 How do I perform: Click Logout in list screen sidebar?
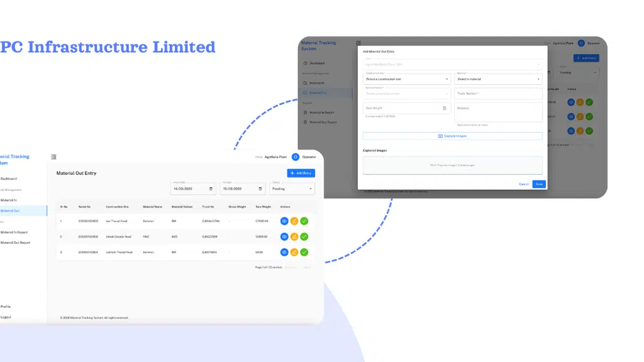click(6, 317)
